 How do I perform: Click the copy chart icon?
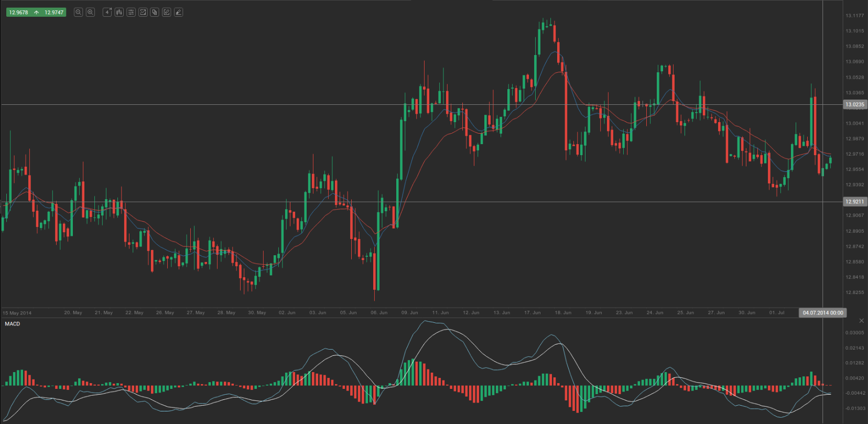pyautogui.click(x=155, y=12)
